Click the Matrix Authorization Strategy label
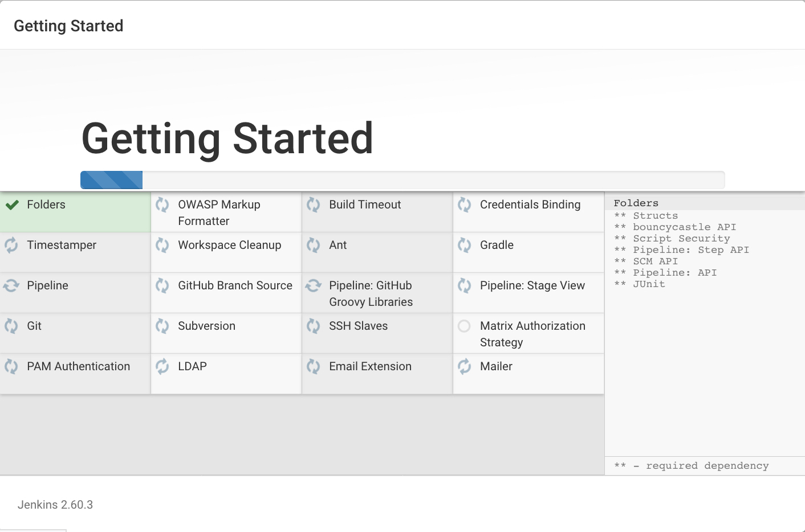Image resolution: width=805 pixels, height=532 pixels. coord(532,334)
